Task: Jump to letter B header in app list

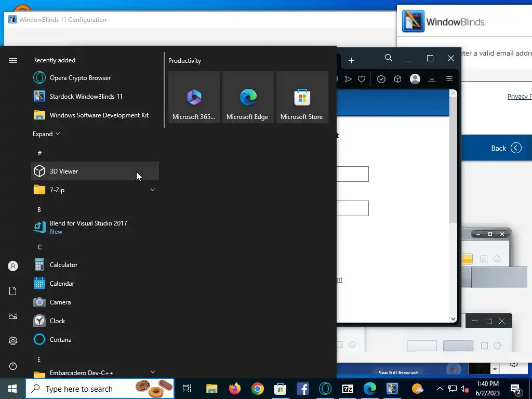Action: [39, 210]
